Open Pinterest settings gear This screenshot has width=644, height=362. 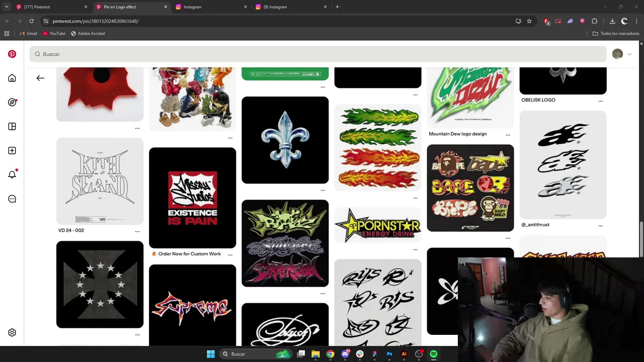coord(12,332)
